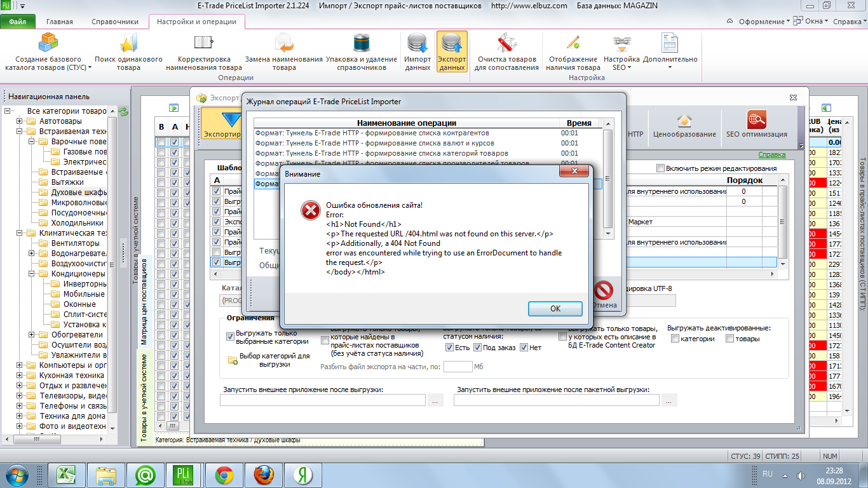Open the Mail.ru Agent taskbar icon

click(x=146, y=475)
